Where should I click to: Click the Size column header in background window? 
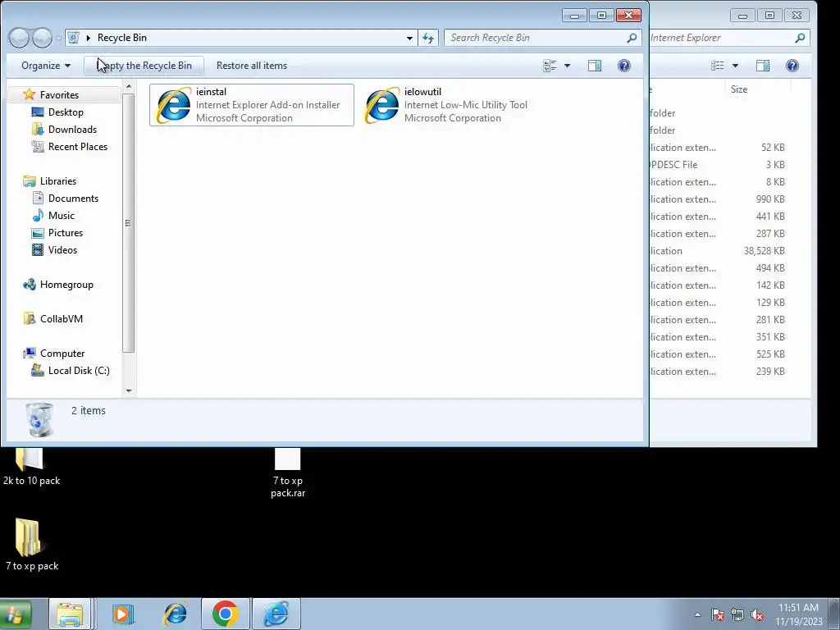757,89
